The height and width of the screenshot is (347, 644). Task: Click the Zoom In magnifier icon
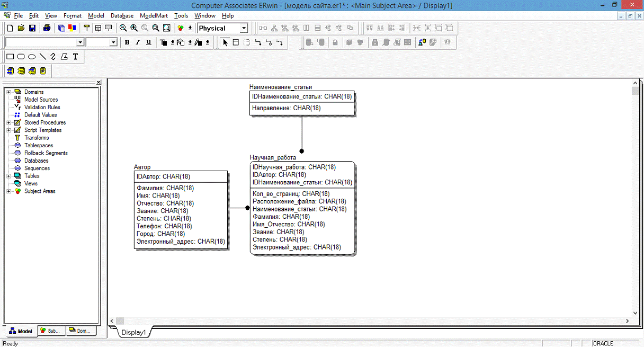[x=133, y=28]
